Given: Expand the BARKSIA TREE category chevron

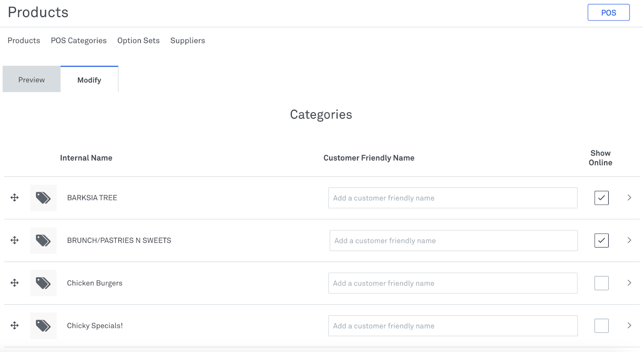Looking at the screenshot, I should (x=629, y=198).
